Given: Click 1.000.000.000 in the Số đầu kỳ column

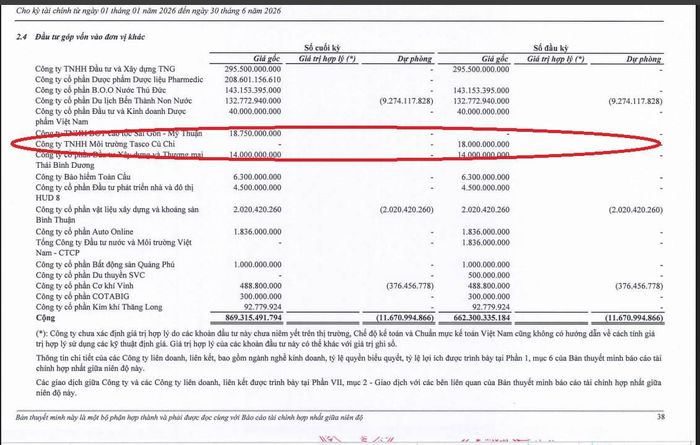Looking at the screenshot, I should [485, 265].
